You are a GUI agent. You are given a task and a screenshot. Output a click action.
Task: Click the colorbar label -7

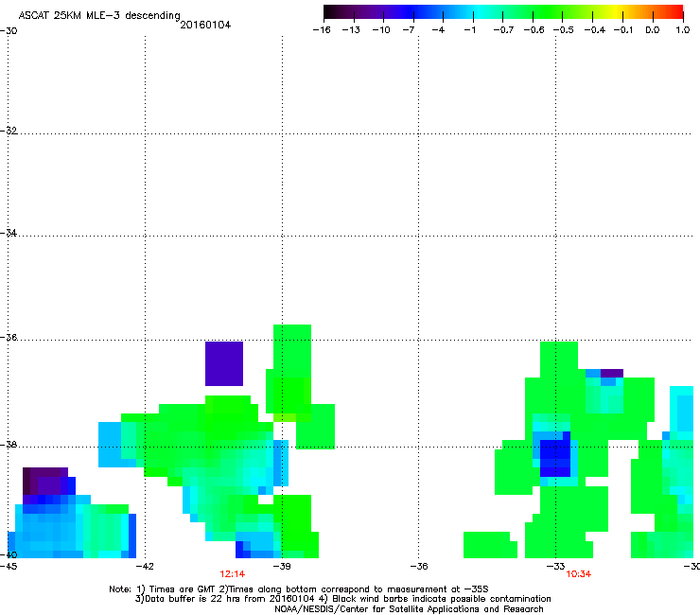(409, 30)
